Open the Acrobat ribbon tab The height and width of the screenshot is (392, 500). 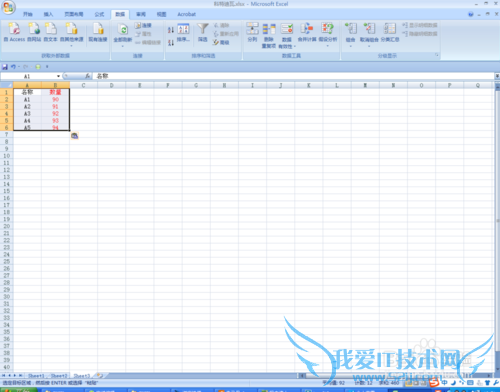[x=186, y=14]
